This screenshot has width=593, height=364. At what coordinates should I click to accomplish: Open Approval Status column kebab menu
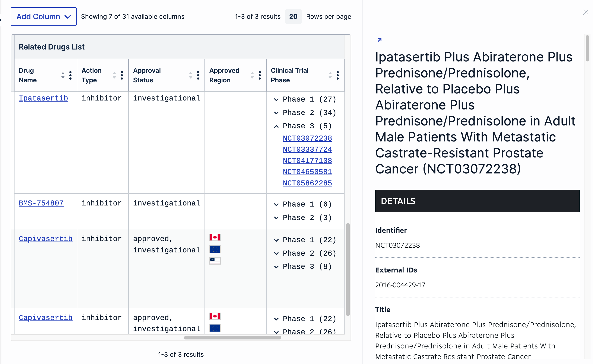pos(198,75)
